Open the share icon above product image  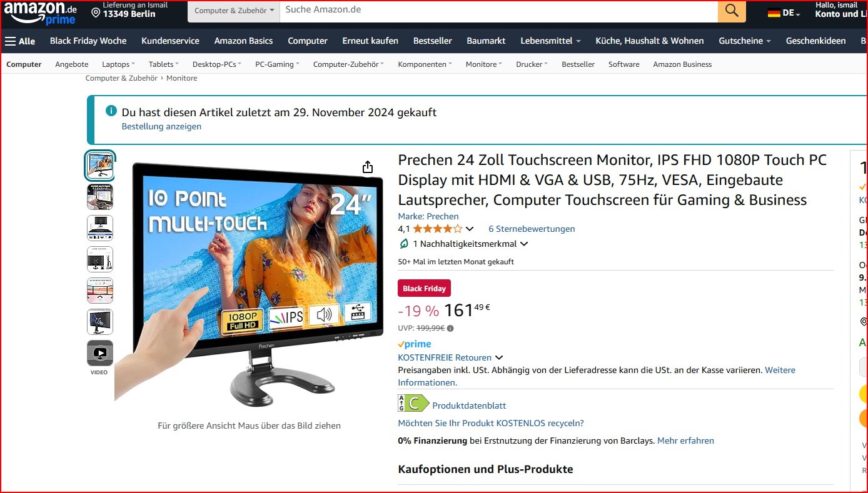click(x=368, y=167)
